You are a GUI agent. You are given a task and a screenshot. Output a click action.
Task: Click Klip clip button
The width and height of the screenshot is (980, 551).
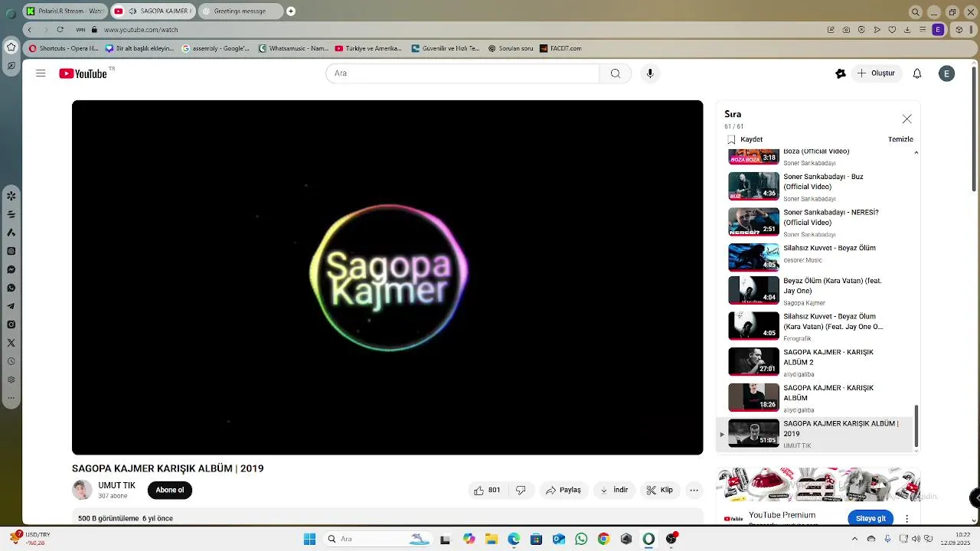click(x=660, y=490)
